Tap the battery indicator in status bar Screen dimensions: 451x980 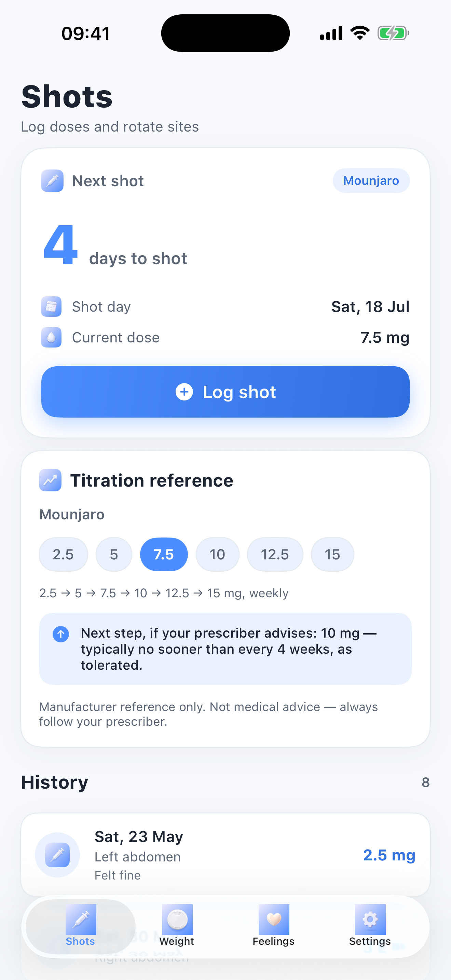pos(393,33)
